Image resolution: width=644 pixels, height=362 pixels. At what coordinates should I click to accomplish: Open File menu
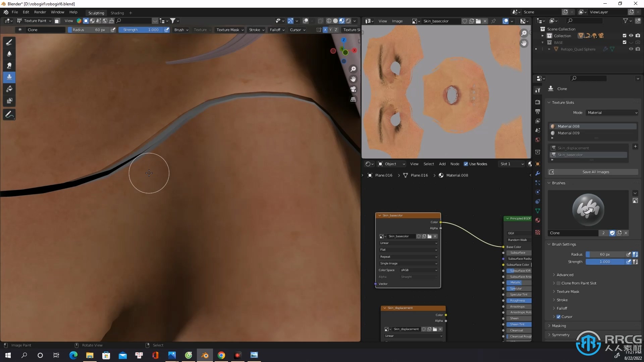pos(15,12)
